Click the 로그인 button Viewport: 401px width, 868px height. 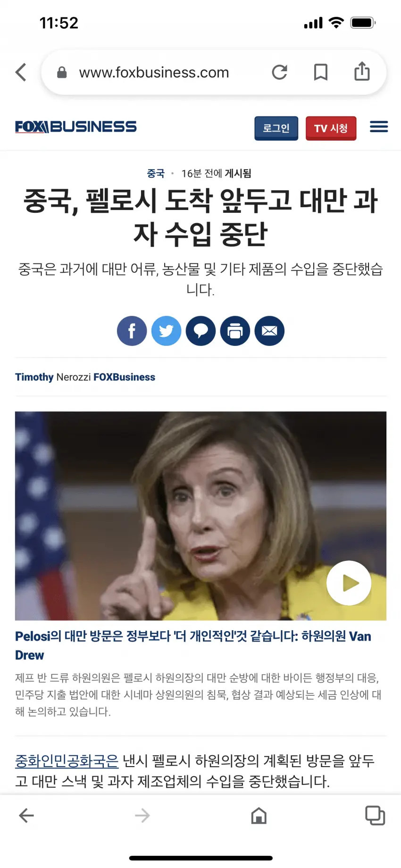276,128
